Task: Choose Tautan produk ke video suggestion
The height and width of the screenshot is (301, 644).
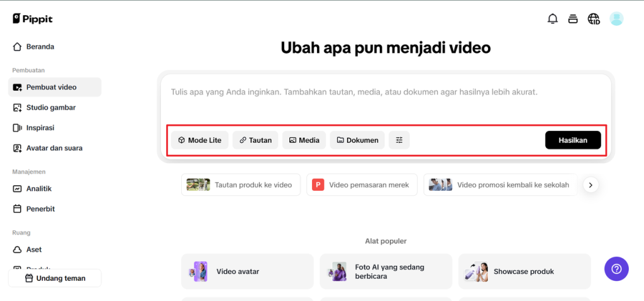Action: pos(240,185)
